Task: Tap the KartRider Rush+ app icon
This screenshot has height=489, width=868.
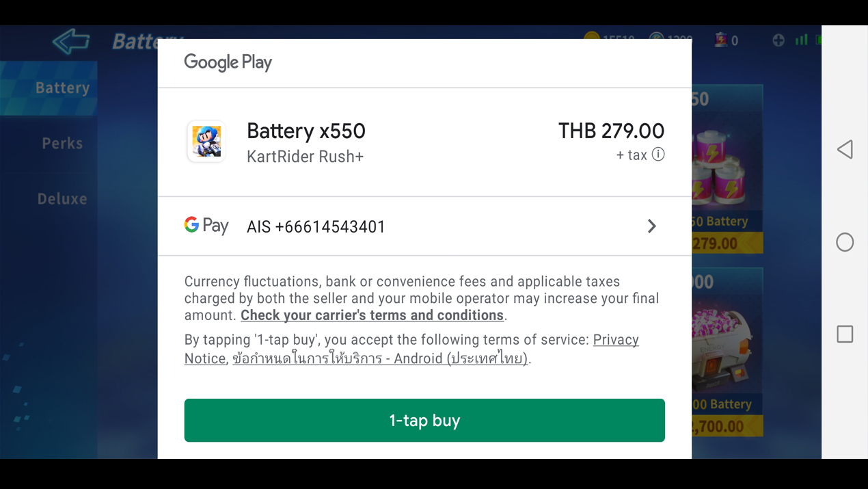Action: tap(206, 142)
